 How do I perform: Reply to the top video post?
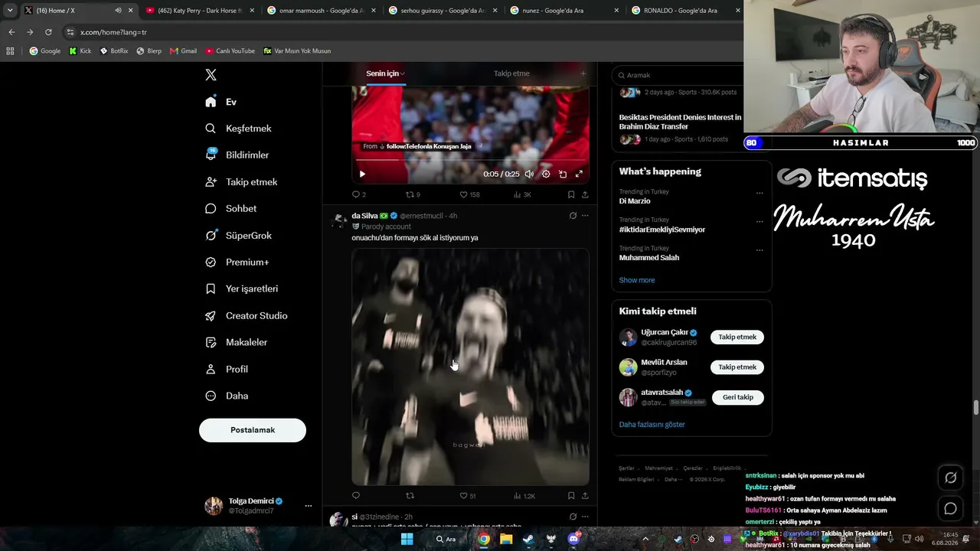[x=356, y=194]
